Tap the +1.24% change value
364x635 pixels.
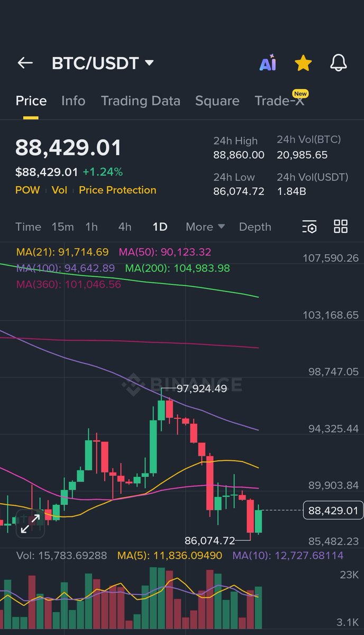pyautogui.click(x=103, y=172)
